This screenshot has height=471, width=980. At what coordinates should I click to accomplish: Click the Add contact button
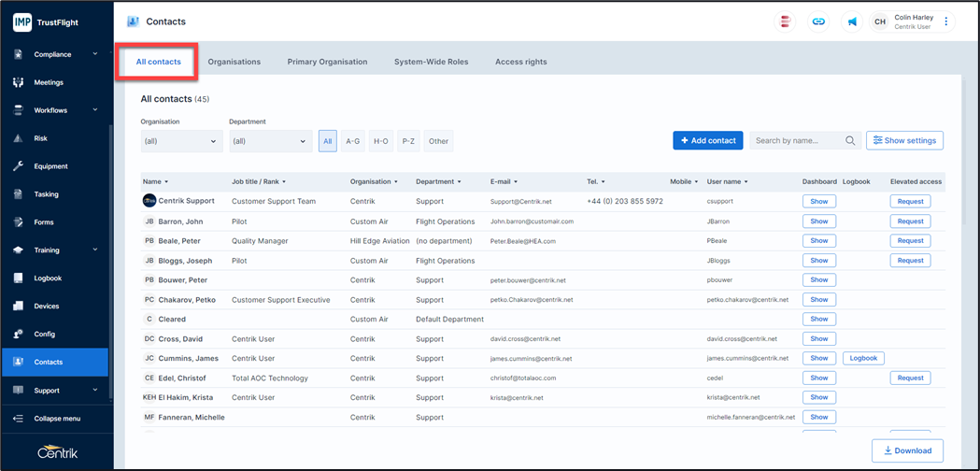tap(707, 140)
